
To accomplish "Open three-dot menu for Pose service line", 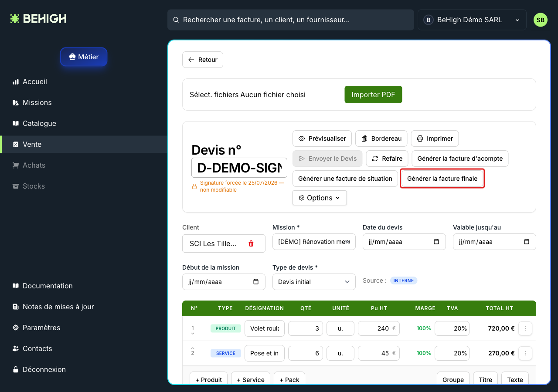I will click(x=525, y=353).
